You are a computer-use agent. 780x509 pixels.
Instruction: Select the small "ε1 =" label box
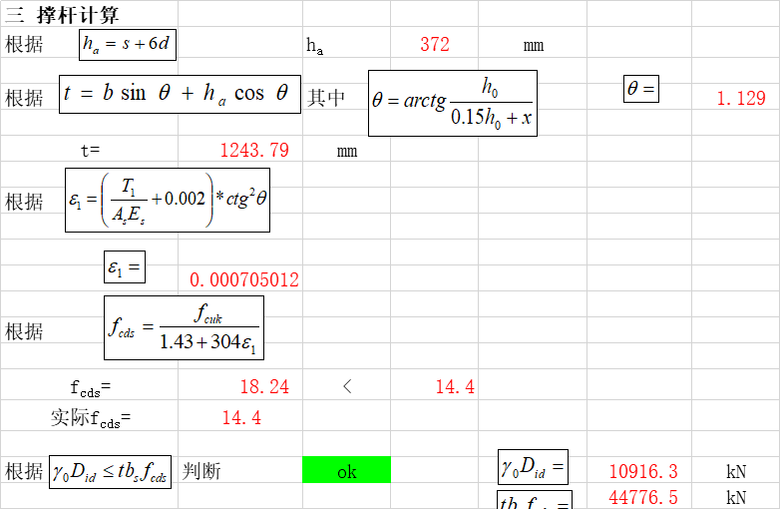[125, 267]
